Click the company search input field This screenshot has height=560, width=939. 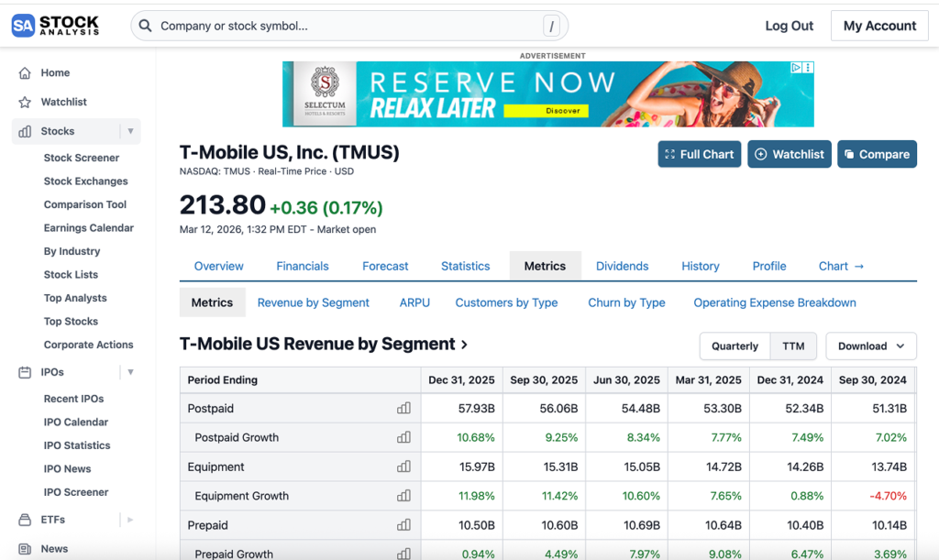coord(348,26)
